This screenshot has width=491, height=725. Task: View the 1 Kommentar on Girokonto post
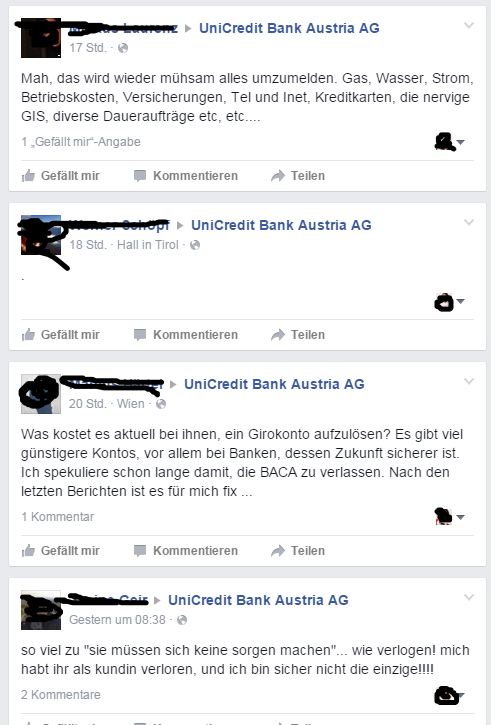coord(58,516)
